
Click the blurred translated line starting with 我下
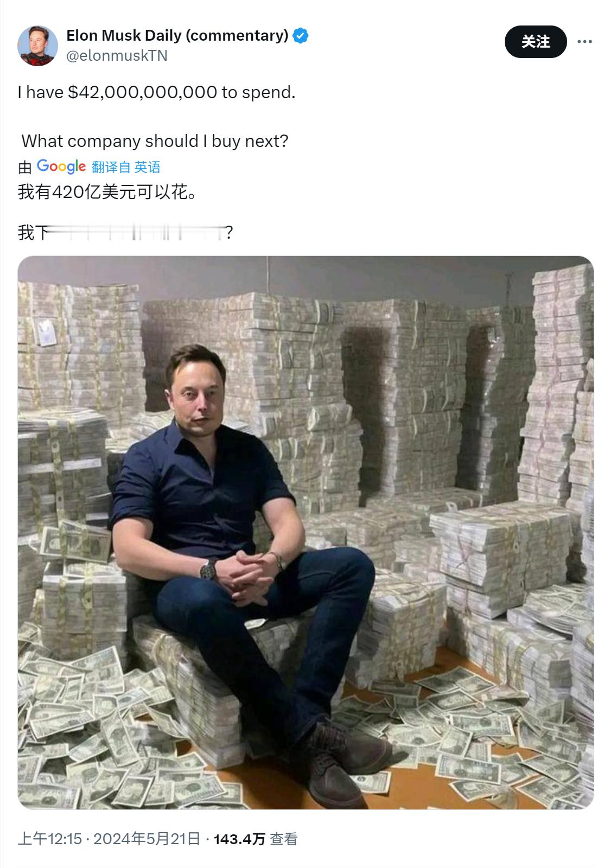point(125,233)
